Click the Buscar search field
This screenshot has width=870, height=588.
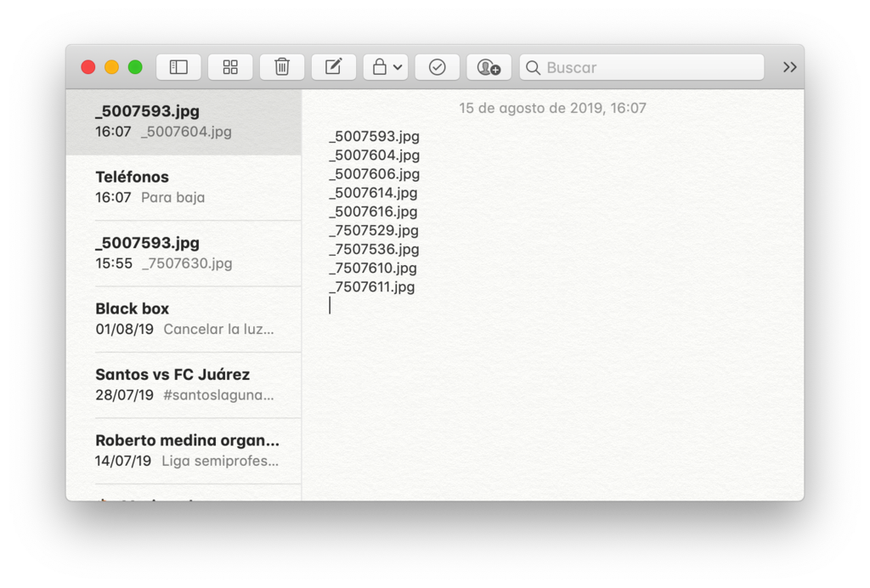pos(642,67)
